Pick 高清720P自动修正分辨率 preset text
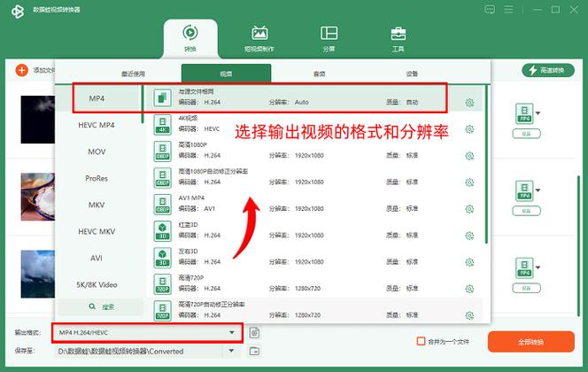 click(212, 305)
